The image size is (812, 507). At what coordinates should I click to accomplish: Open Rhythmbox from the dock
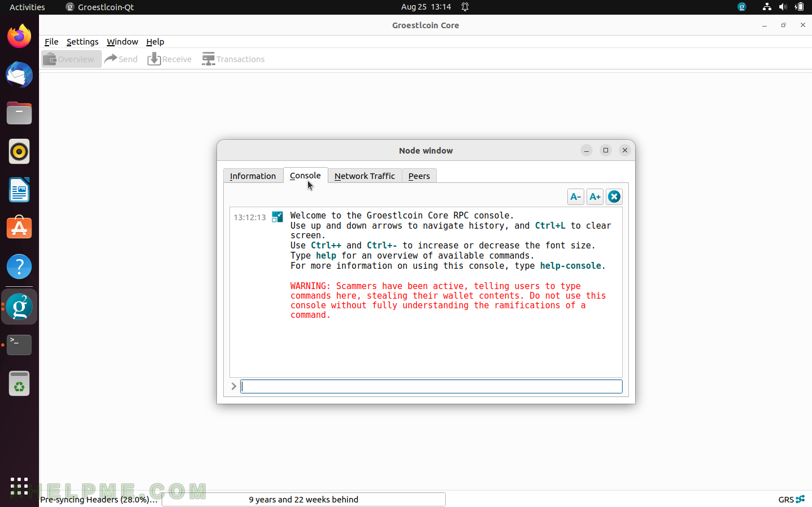tap(19, 151)
